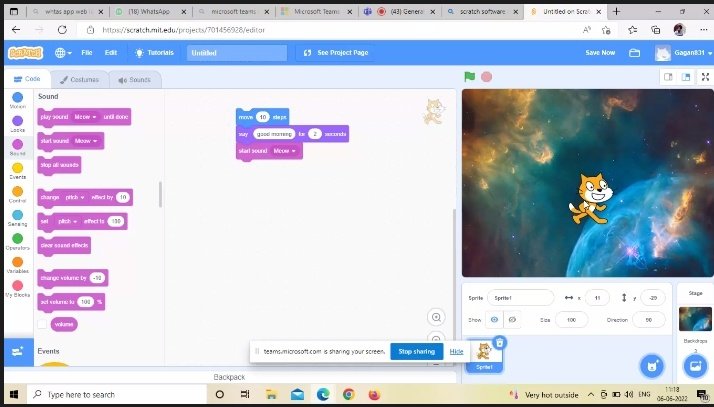Screen dimensions: 714x407
Task: Open the new browser tab button
Action: 616,11
